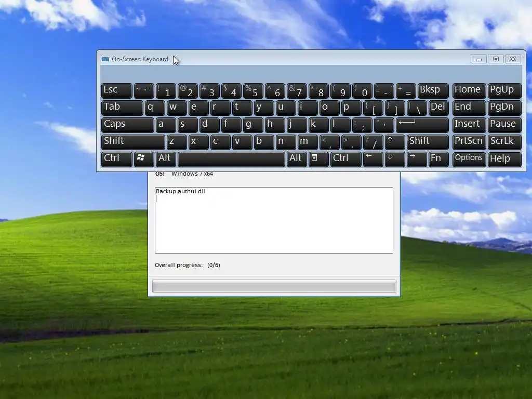
Task: Click the equals sign key
Action: 406,90
